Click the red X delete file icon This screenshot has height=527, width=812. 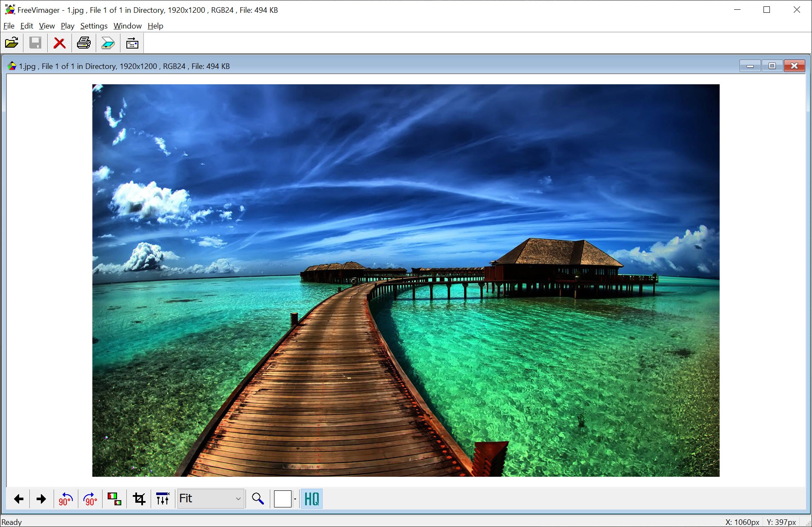tap(59, 43)
